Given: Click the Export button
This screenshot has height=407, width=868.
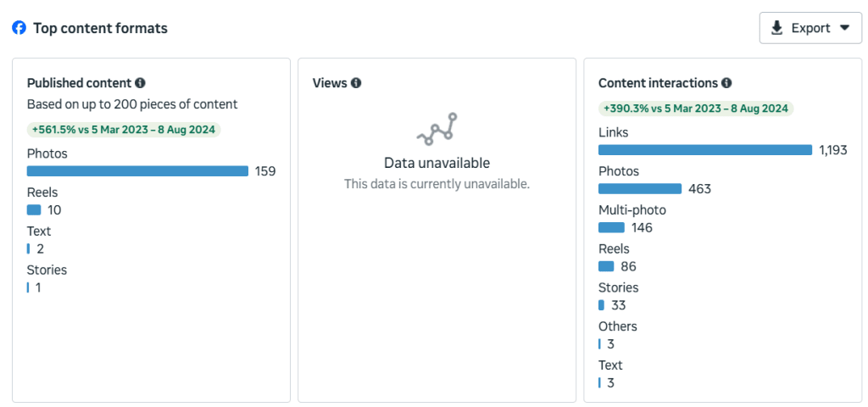Looking at the screenshot, I should (x=810, y=28).
